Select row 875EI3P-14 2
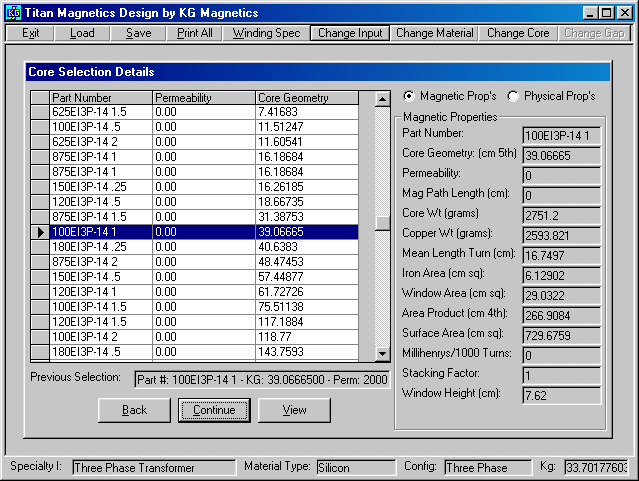 pos(195,262)
